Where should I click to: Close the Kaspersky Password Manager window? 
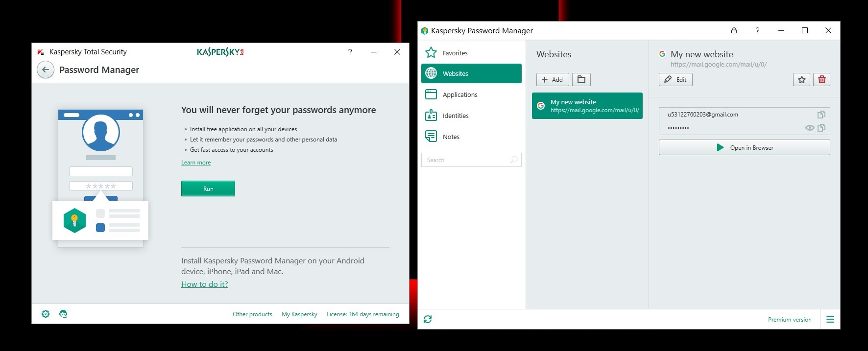pyautogui.click(x=828, y=30)
